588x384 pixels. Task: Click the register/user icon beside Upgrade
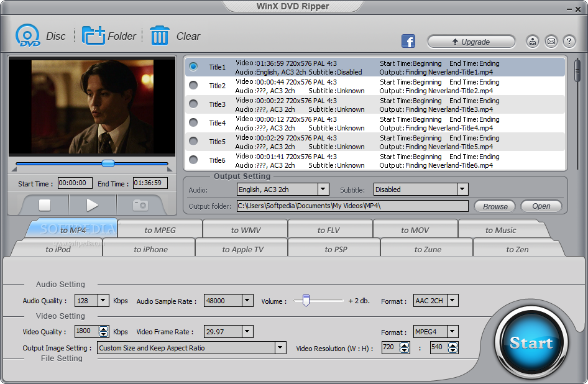point(533,41)
